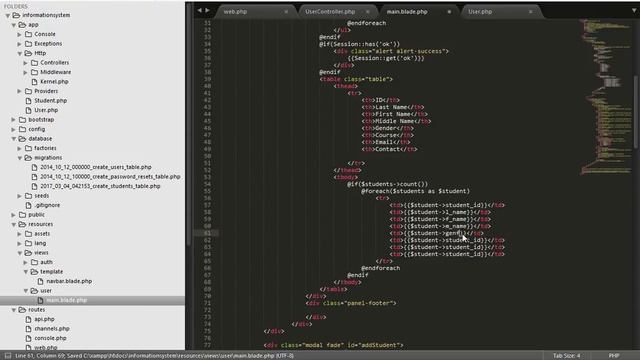Screen dimensions: 640x360
Task: Click the Kernel.php file icon
Action: [34, 82]
